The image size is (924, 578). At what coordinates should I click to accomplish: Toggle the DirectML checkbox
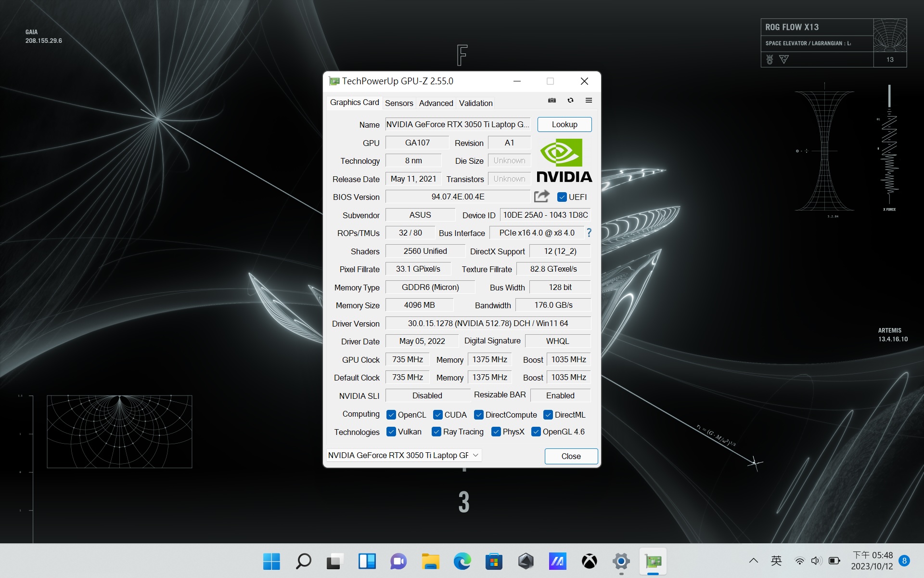point(548,415)
